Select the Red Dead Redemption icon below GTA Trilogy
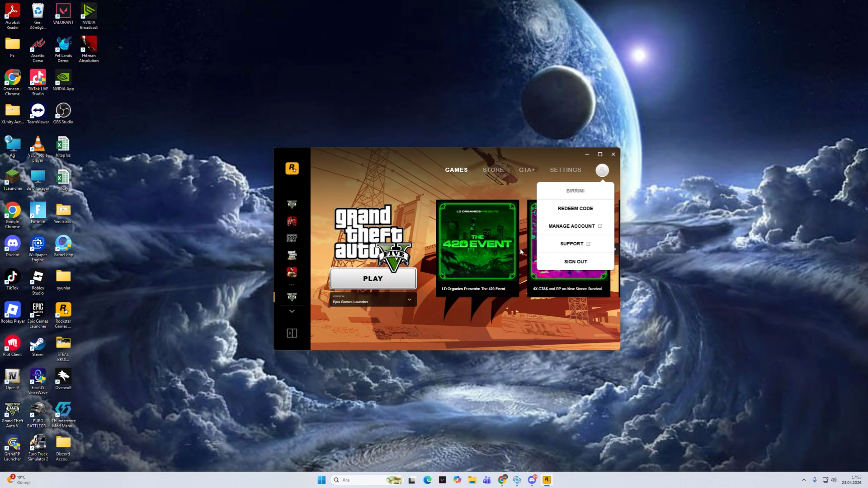Screen dimensions: 868x488 [292, 272]
